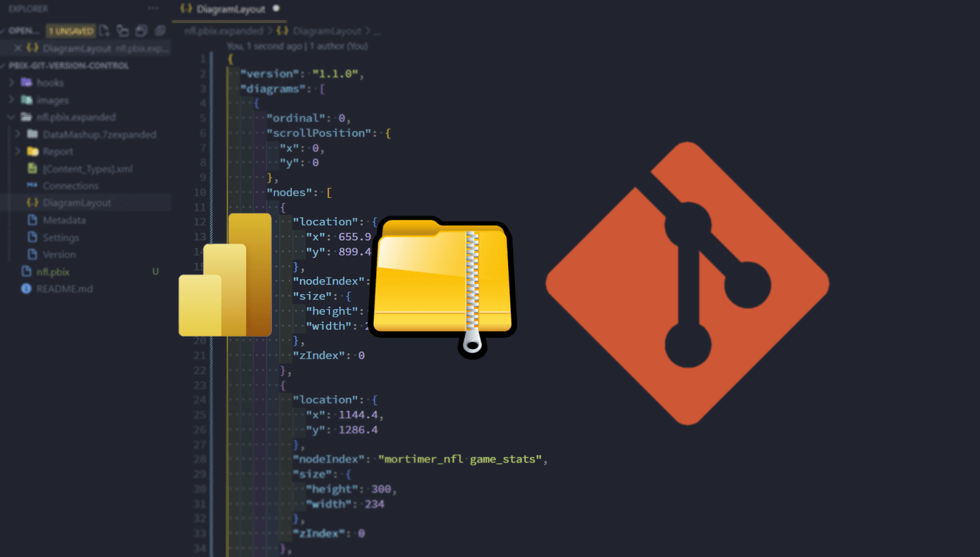Click the hooks folder icon
This screenshot has width=980, height=557.
tap(27, 82)
